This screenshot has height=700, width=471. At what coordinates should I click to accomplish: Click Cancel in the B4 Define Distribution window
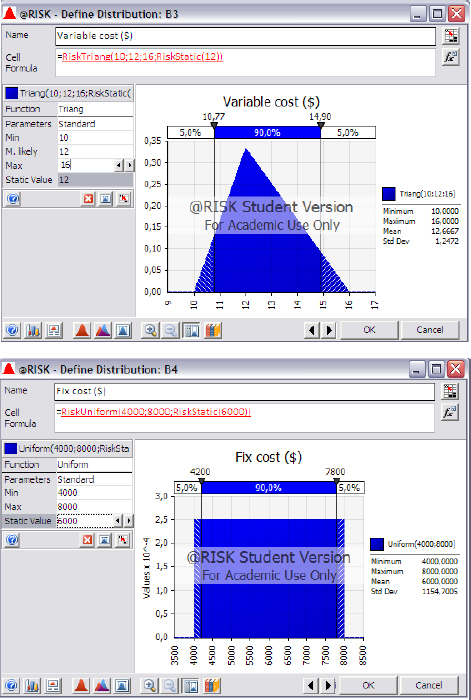coord(429,685)
